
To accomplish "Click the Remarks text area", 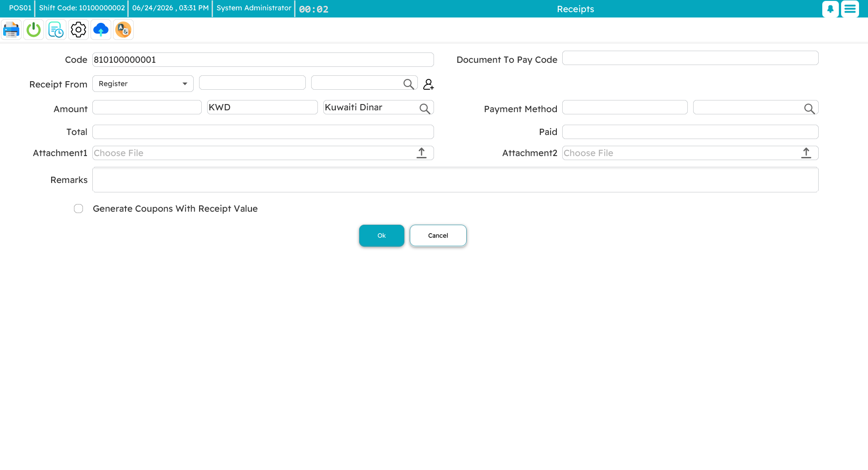I will coord(456,180).
